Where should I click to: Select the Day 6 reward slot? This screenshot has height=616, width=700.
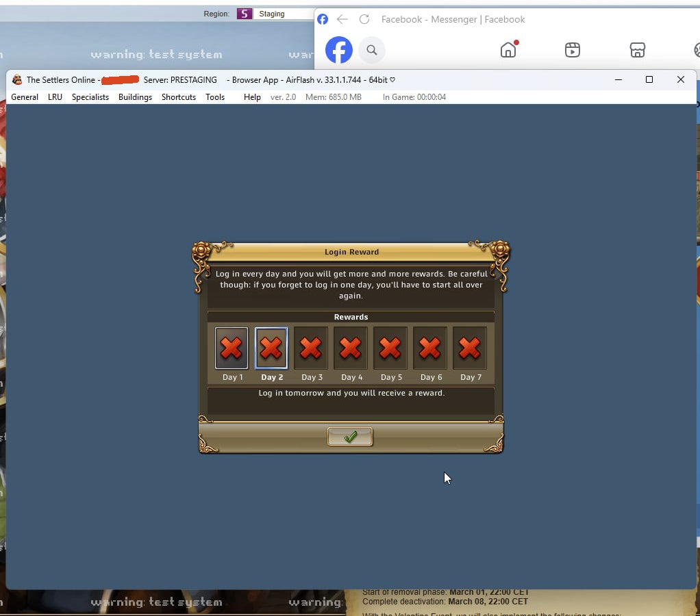(430, 348)
